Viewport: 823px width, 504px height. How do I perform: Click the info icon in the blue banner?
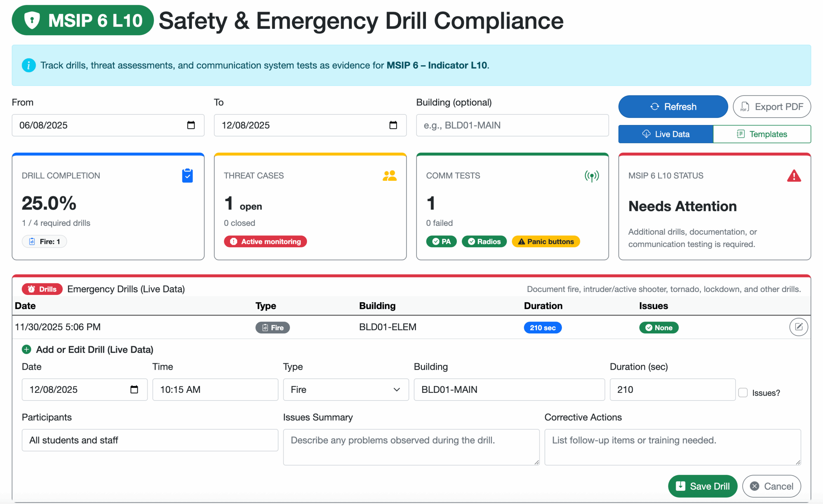(29, 65)
